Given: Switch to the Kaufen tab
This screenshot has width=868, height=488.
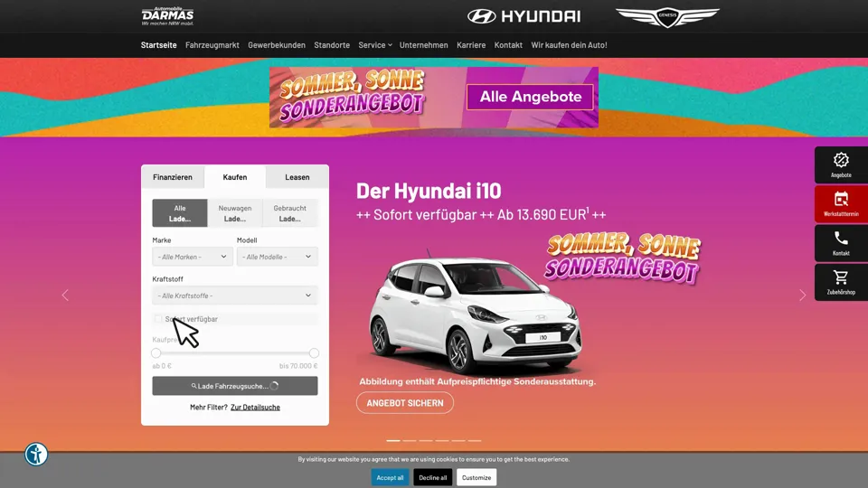Looking at the screenshot, I should coord(235,177).
